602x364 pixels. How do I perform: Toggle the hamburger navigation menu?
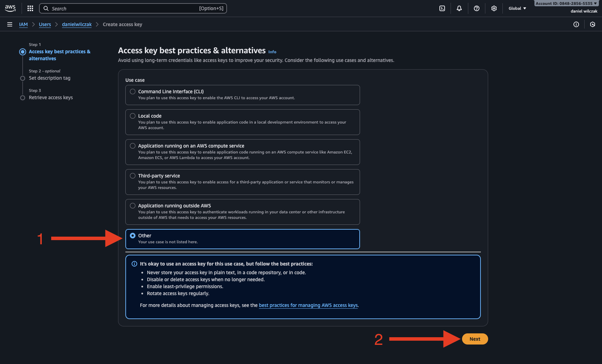click(10, 24)
